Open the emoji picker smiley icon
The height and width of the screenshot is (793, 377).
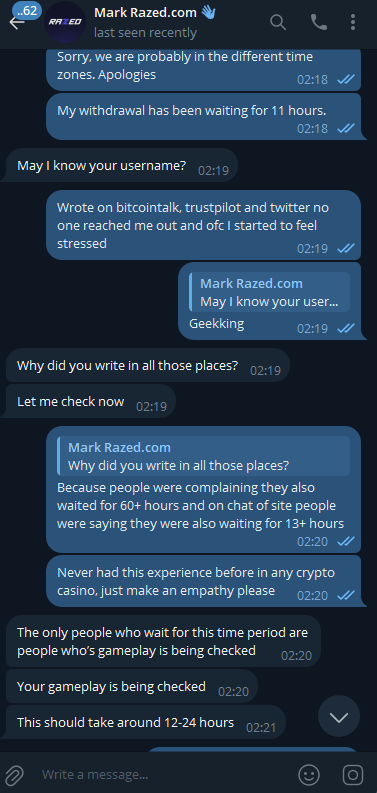click(x=309, y=774)
